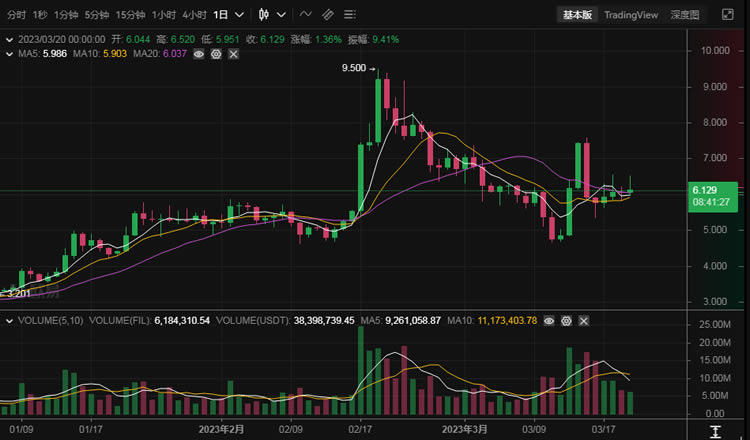Click the current price label 6.129
This screenshot has width=750, height=440.
pyautogui.click(x=711, y=190)
